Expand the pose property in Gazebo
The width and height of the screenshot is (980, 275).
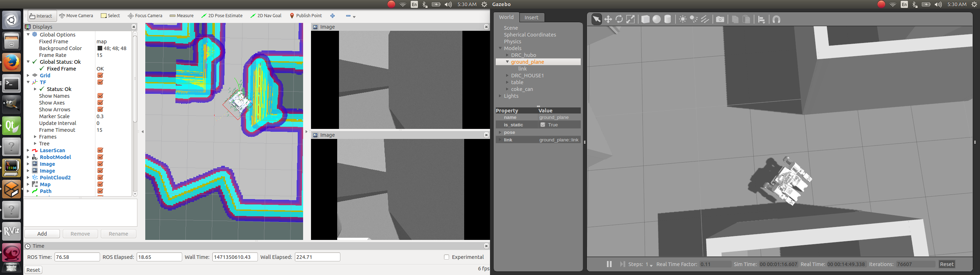500,132
